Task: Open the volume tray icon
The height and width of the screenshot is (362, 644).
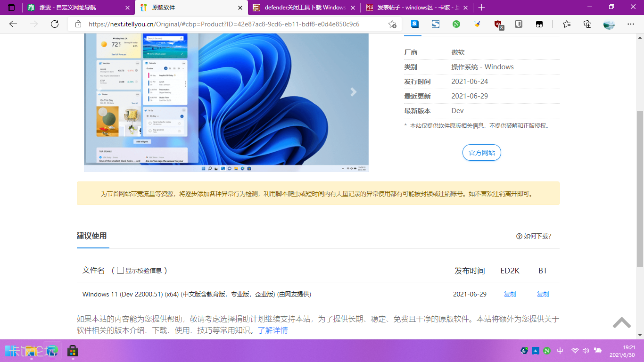Action: point(586,351)
